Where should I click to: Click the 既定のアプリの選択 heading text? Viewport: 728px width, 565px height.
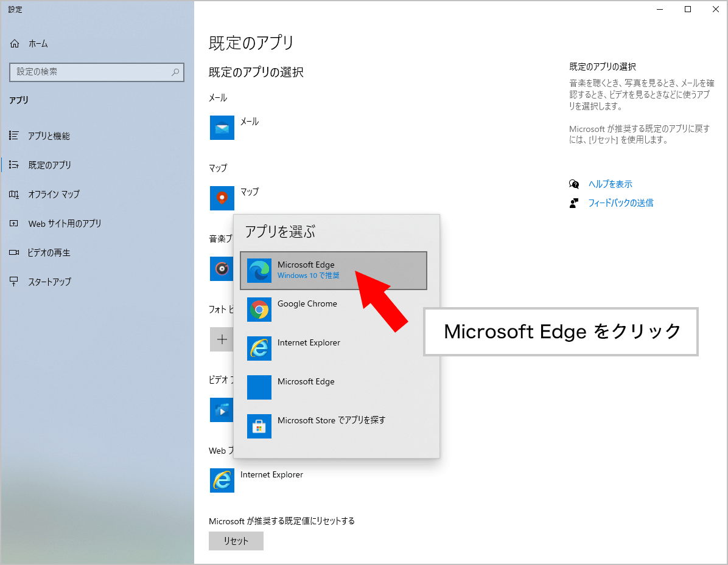click(256, 72)
